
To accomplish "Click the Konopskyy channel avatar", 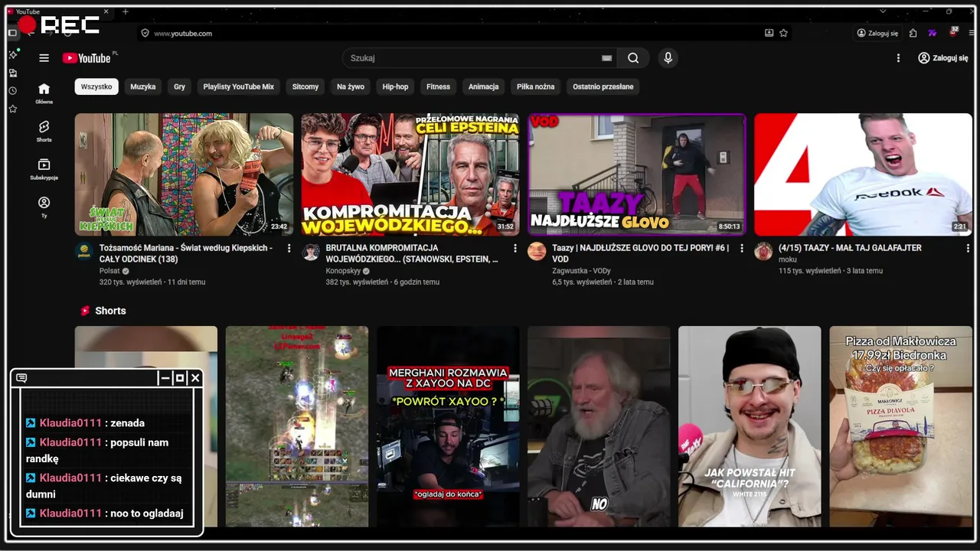I will pyautogui.click(x=311, y=252).
